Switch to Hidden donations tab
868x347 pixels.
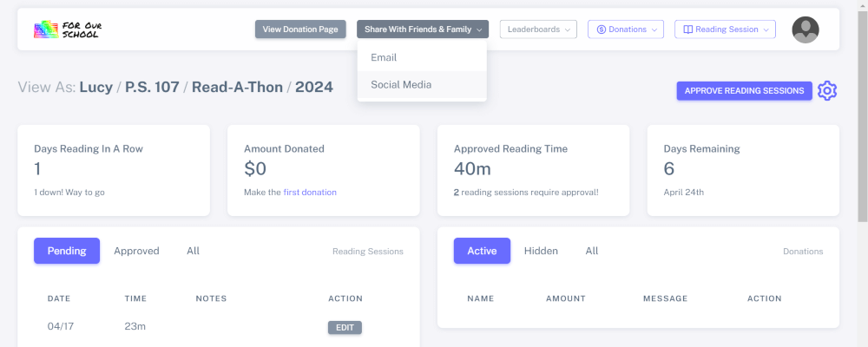click(x=541, y=251)
